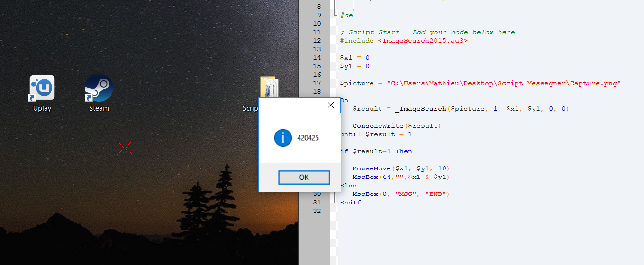This screenshot has width=644, height=265.
Task: Click the MouseMove($x1, $y1, 10) line
Action: point(400,168)
